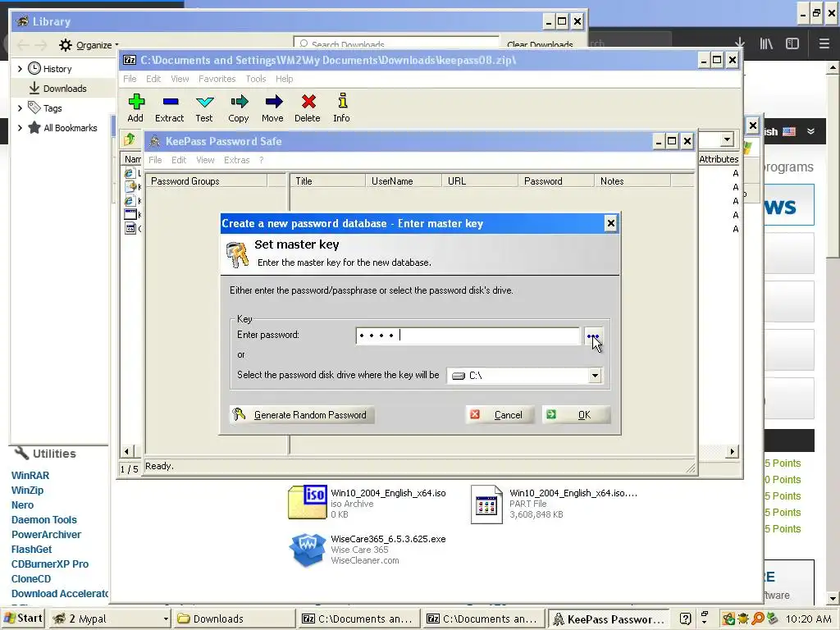Expand All Bookmarks in Library sidebar
The image size is (840, 630).
tap(20, 128)
